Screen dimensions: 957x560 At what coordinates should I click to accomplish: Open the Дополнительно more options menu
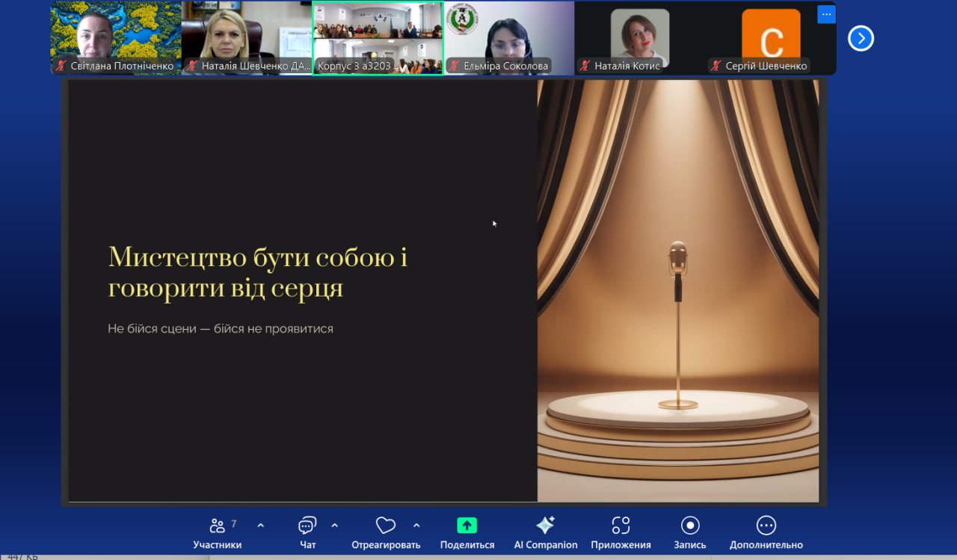click(766, 533)
